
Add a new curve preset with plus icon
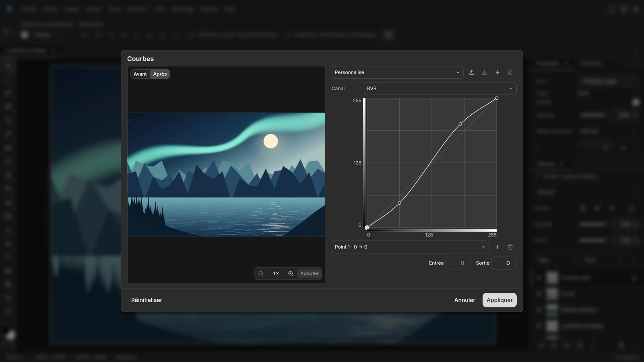pyautogui.click(x=497, y=72)
